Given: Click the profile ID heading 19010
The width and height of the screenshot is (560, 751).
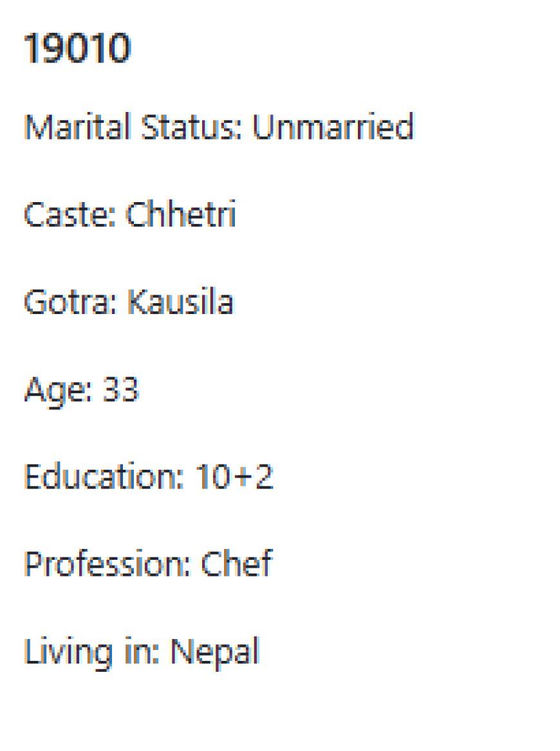Looking at the screenshot, I should click(x=77, y=49).
